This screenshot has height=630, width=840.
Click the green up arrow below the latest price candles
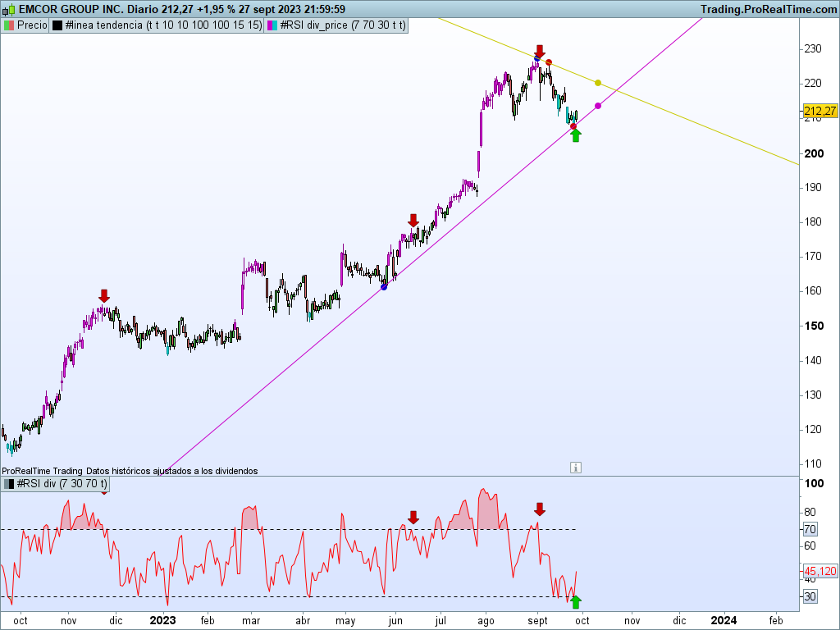pos(575,136)
